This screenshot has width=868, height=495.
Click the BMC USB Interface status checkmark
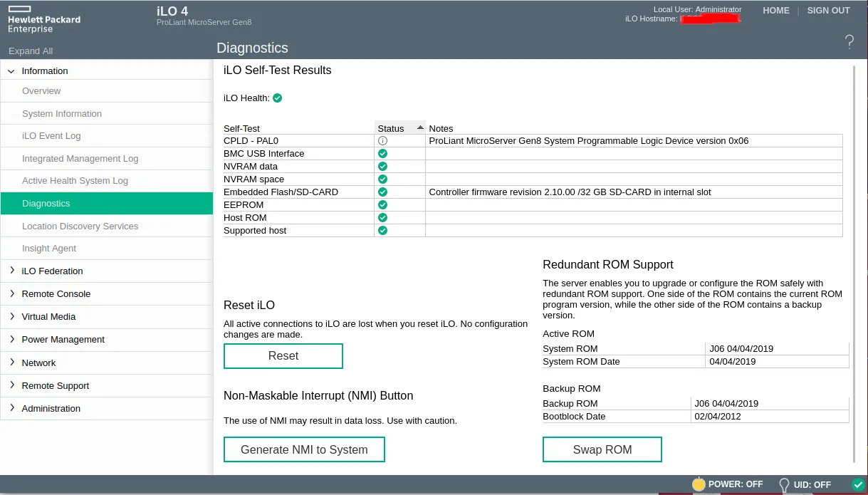click(x=382, y=154)
